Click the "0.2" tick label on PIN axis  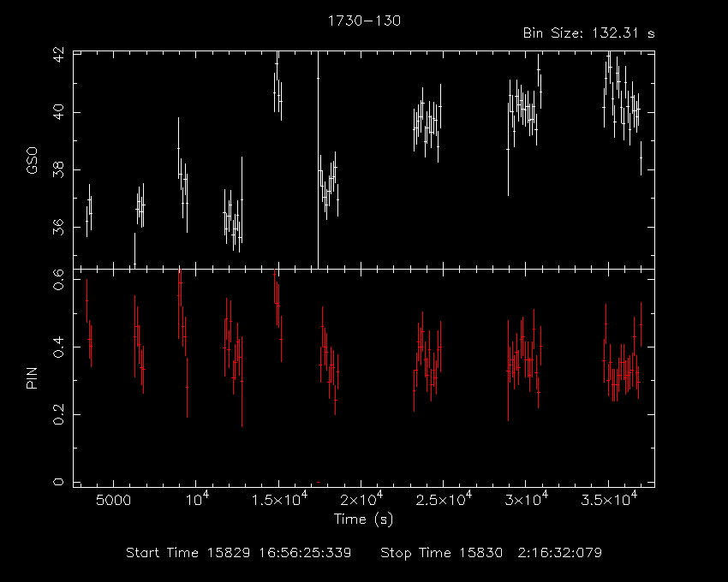[58, 414]
